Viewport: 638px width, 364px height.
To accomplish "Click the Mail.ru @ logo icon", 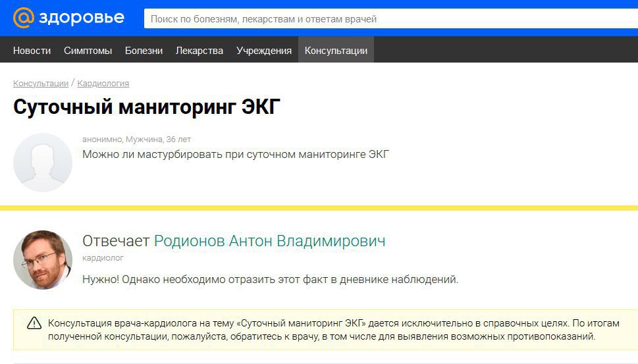I will click(23, 18).
